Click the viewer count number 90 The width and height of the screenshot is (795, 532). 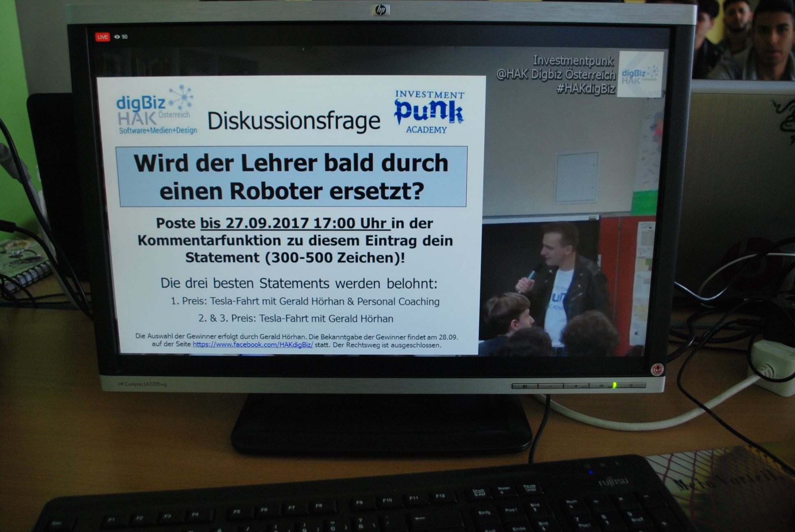(125, 37)
